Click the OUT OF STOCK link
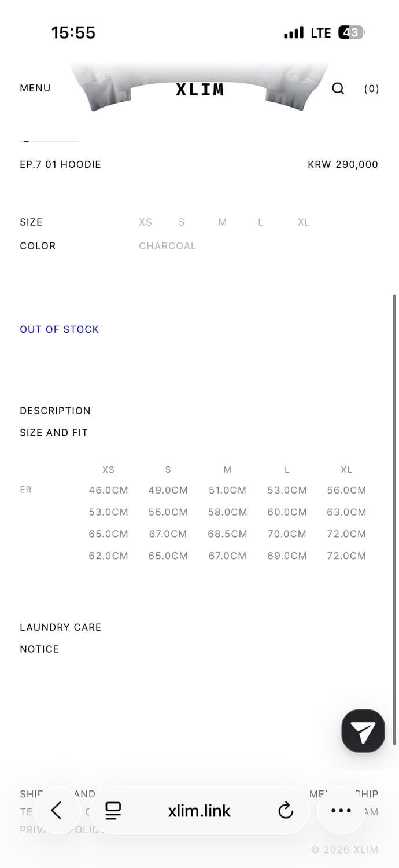399x868 pixels. (x=60, y=329)
